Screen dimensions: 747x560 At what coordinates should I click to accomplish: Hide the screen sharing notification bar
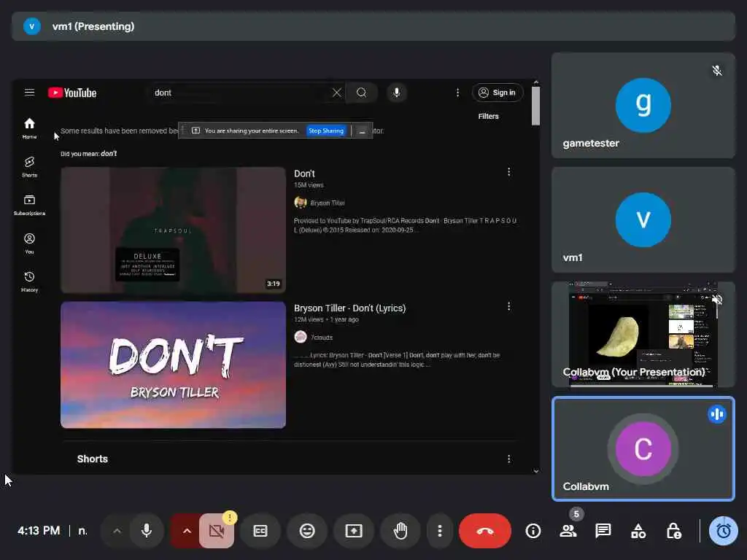[x=362, y=131]
